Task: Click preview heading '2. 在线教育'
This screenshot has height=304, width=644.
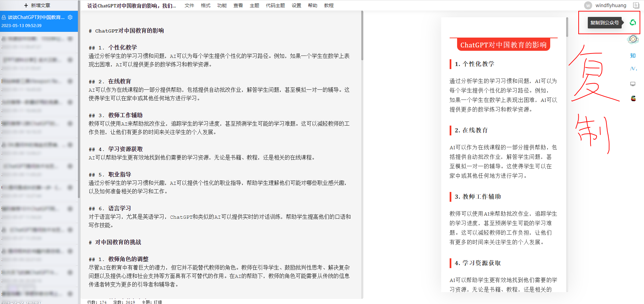Action: pos(471,130)
